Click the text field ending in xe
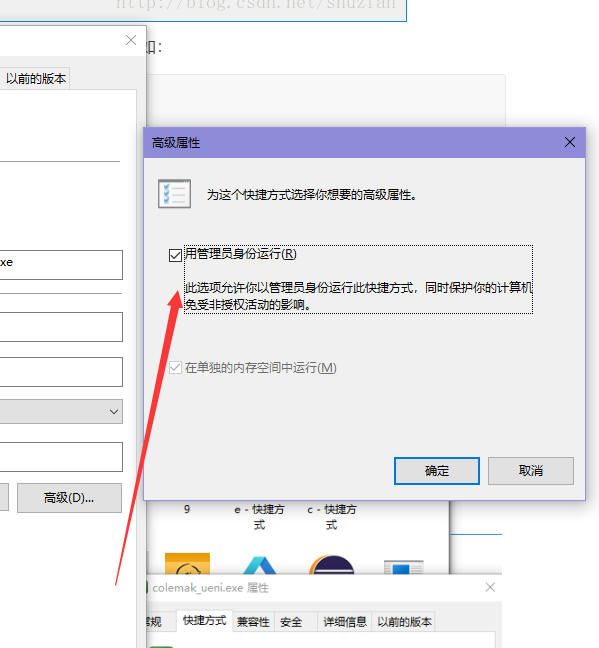599x648 pixels. [x=61, y=264]
